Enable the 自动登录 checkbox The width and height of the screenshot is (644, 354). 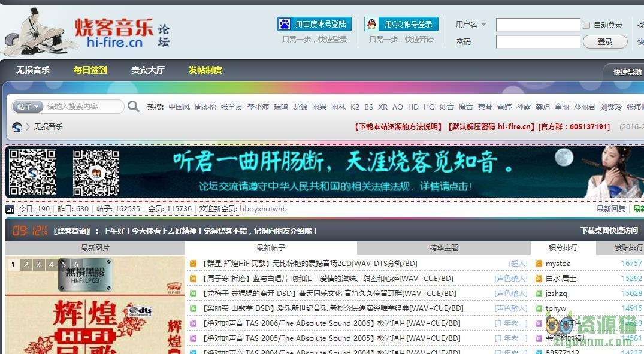click(x=586, y=25)
